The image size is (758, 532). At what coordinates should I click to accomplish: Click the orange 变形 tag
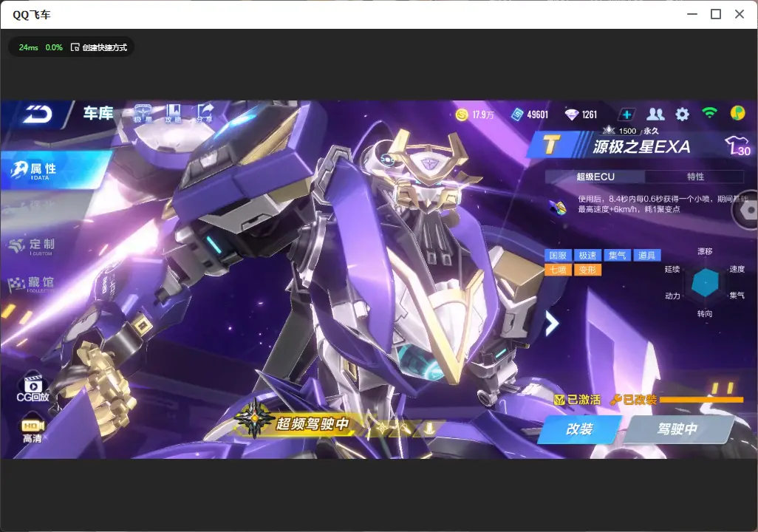click(587, 270)
